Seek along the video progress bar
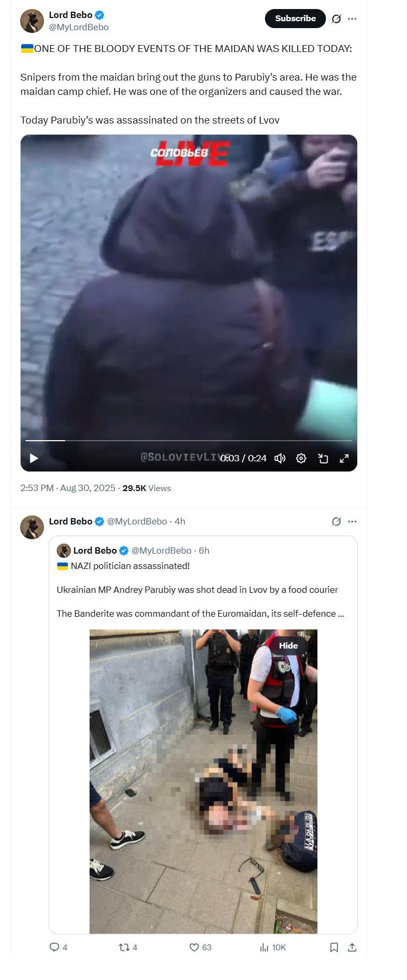 pos(189,440)
